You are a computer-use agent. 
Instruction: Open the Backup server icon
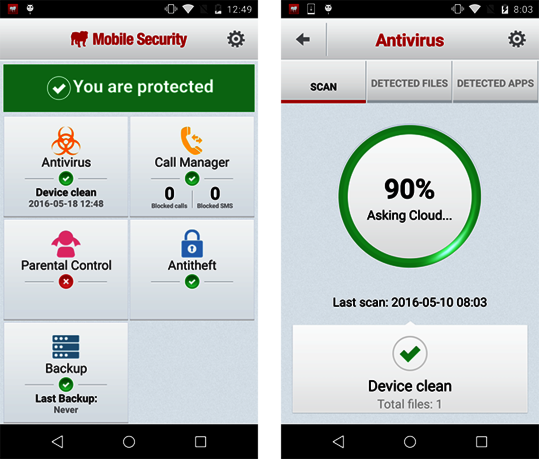66,347
